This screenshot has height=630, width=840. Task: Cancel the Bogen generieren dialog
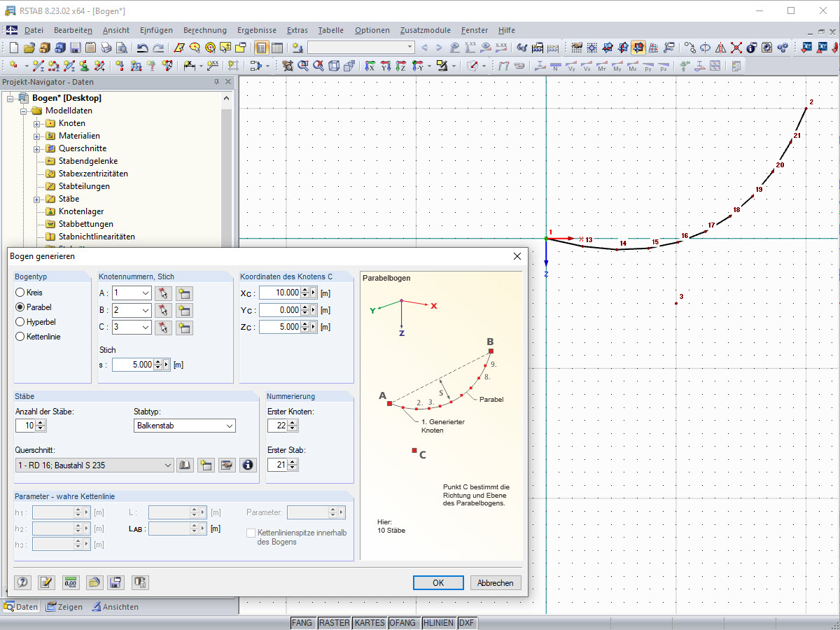click(496, 582)
